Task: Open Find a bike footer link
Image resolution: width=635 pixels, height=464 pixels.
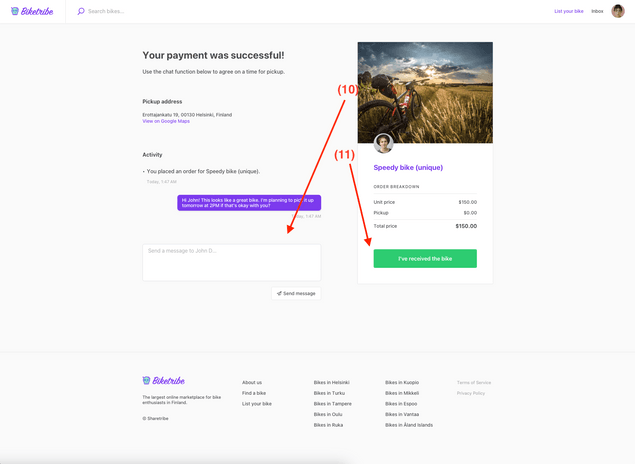Action: [x=254, y=393]
